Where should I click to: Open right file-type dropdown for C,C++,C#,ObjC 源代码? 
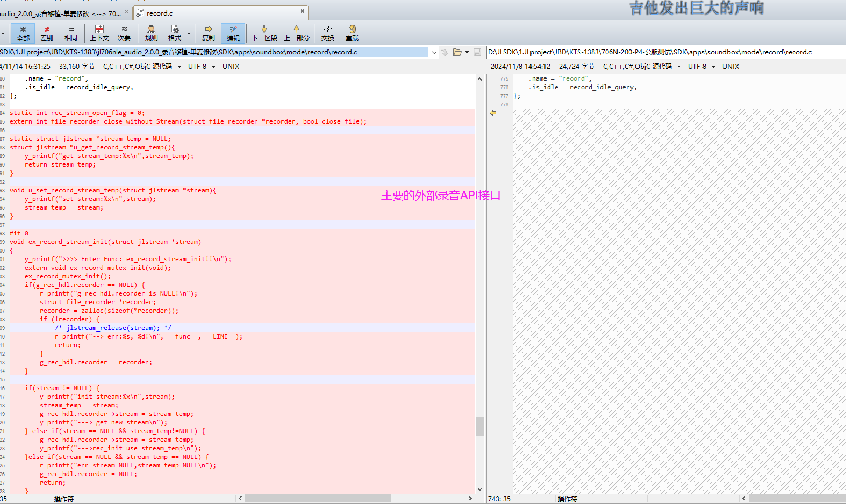(x=679, y=67)
